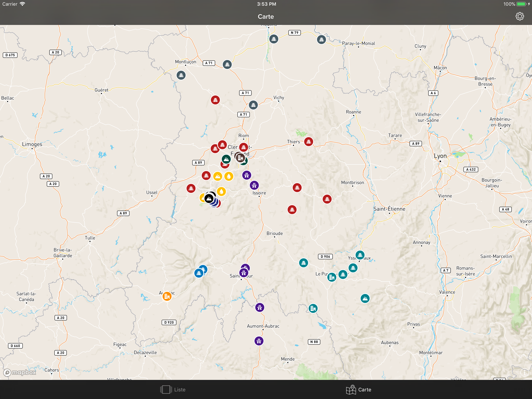Tap the yellow water drop marker above the black marker
The image size is (532, 399).
[221, 192]
